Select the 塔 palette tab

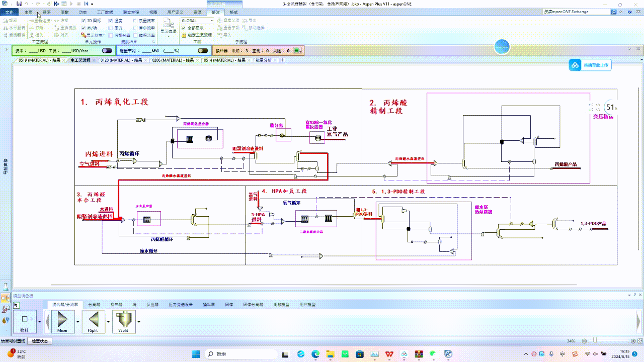[134, 304]
